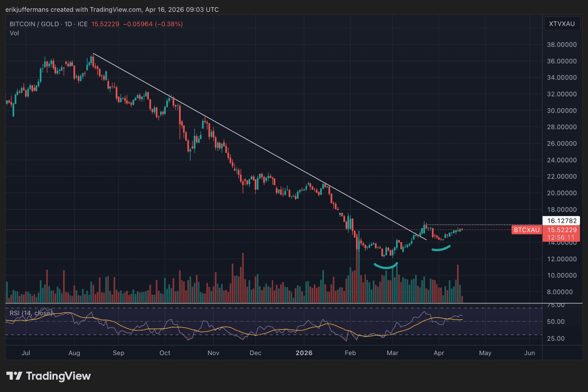Click the 2026 label on time axis
This screenshot has width=588, height=392.
[x=304, y=353]
